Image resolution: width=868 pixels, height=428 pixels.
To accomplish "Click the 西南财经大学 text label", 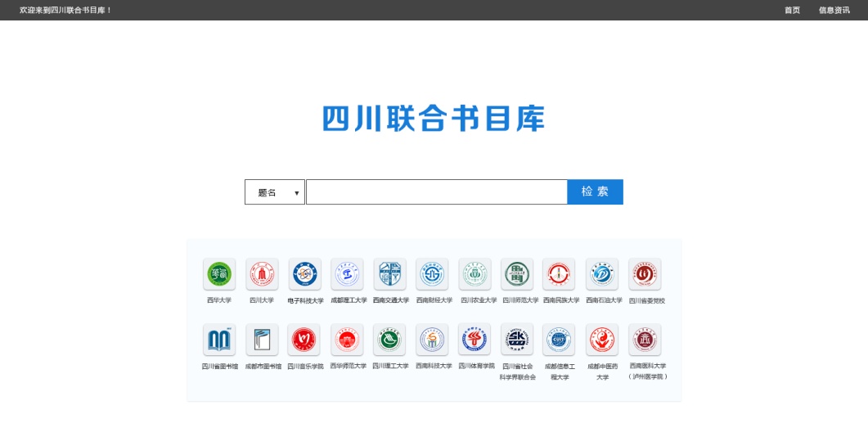I will [x=434, y=300].
